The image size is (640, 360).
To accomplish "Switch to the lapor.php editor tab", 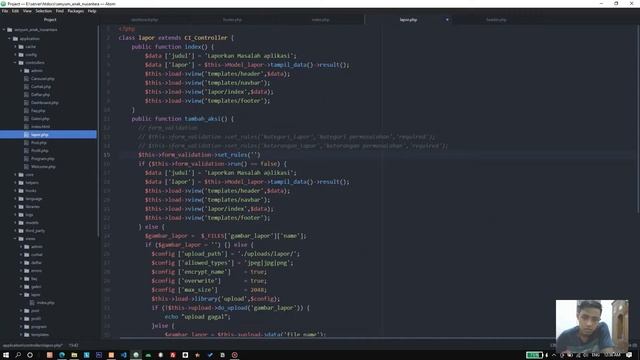I will pyautogui.click(x=408, y=20).
